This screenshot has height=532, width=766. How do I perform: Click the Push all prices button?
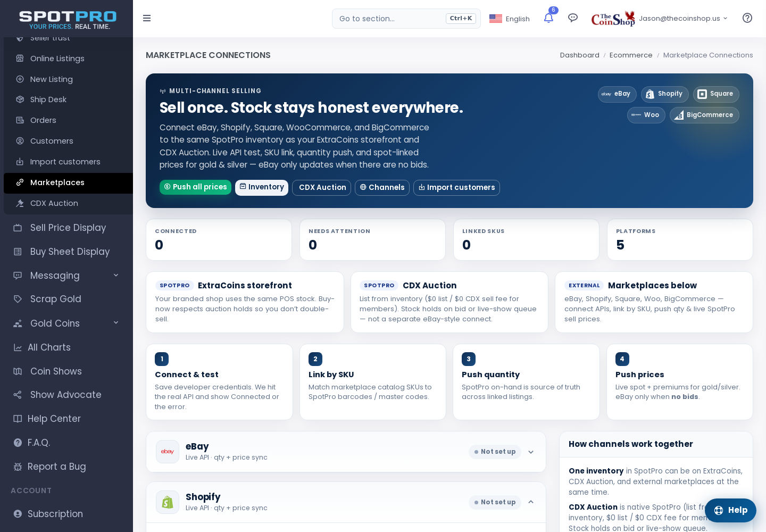pos(195,187)
